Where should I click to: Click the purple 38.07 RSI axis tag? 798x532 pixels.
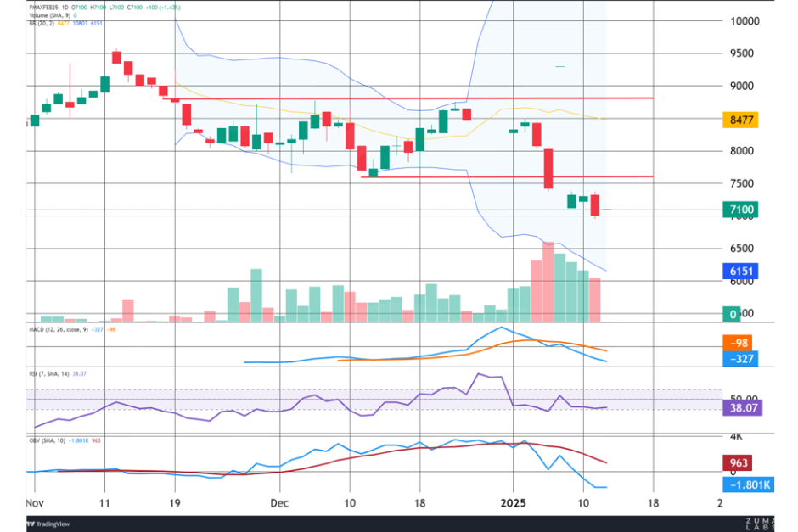click(x=743, y=408)
